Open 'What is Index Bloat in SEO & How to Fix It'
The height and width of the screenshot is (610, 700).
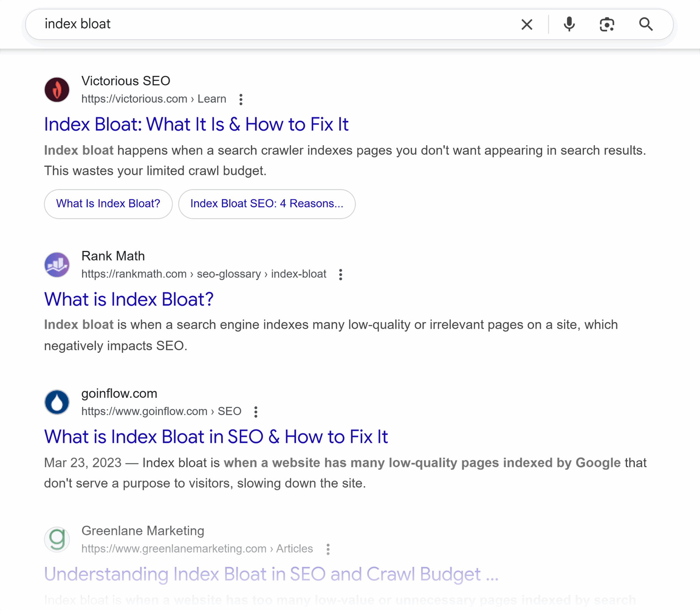coord(216,437)
